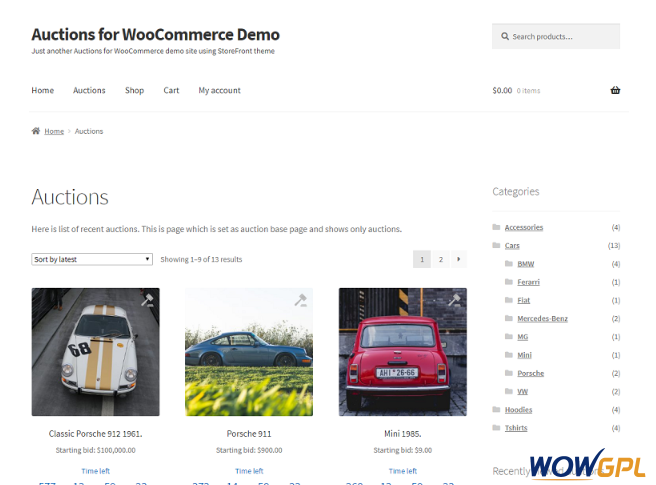Viewport: 656px width, 485px height.
Task: Open the Shop menu item
Action: [x=134, y=90]
